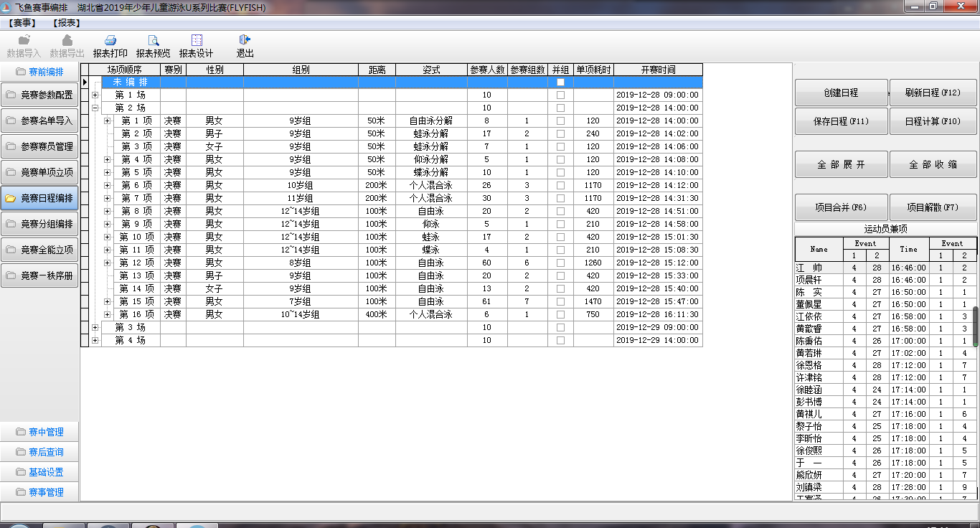Click the 数据导出 (data export) toolbar icon
Image resolution: width=980 pixels, height=528 pixels.
click(x=67, y=41)
